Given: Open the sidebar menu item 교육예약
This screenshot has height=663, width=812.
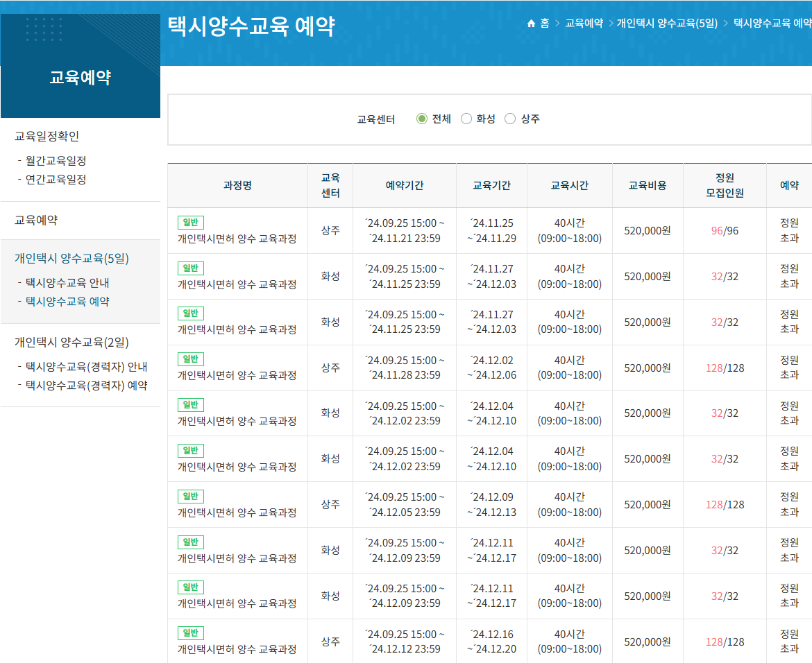Looking at the screenshot, I should pos(35,220).
